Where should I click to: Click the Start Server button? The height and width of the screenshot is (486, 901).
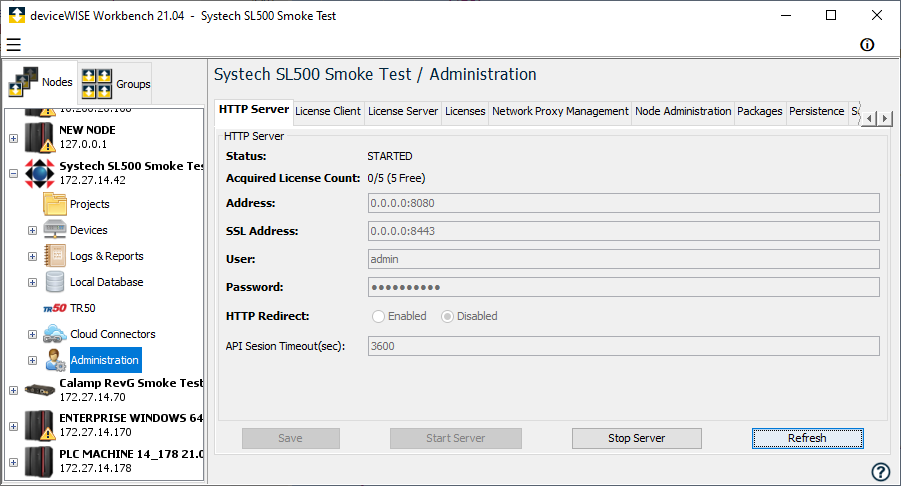pos(456,438)
